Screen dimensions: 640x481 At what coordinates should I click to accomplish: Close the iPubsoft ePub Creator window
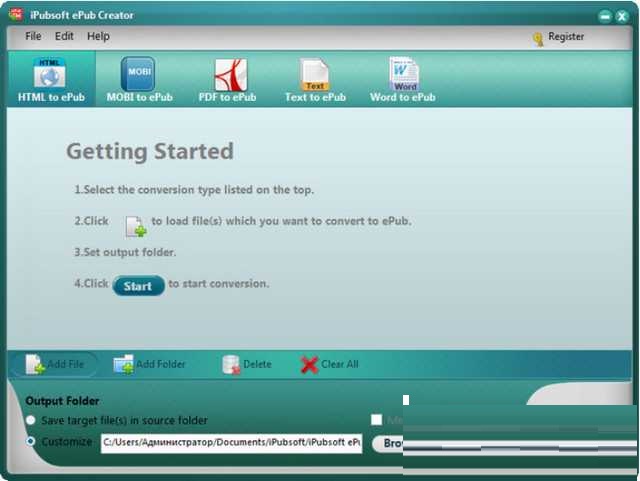tap(622, 16)
